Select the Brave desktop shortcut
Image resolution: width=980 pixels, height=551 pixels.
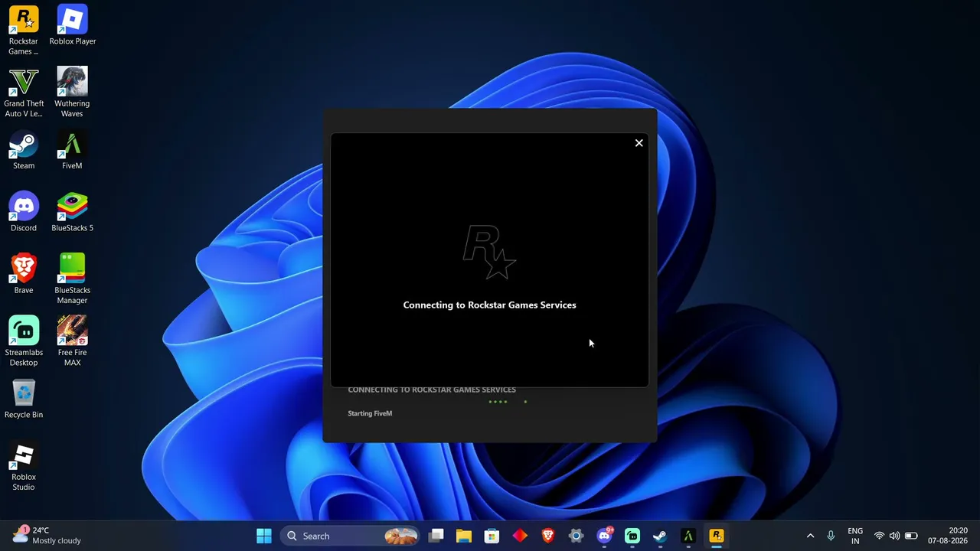pyautogui.click(x=24, y=274)
